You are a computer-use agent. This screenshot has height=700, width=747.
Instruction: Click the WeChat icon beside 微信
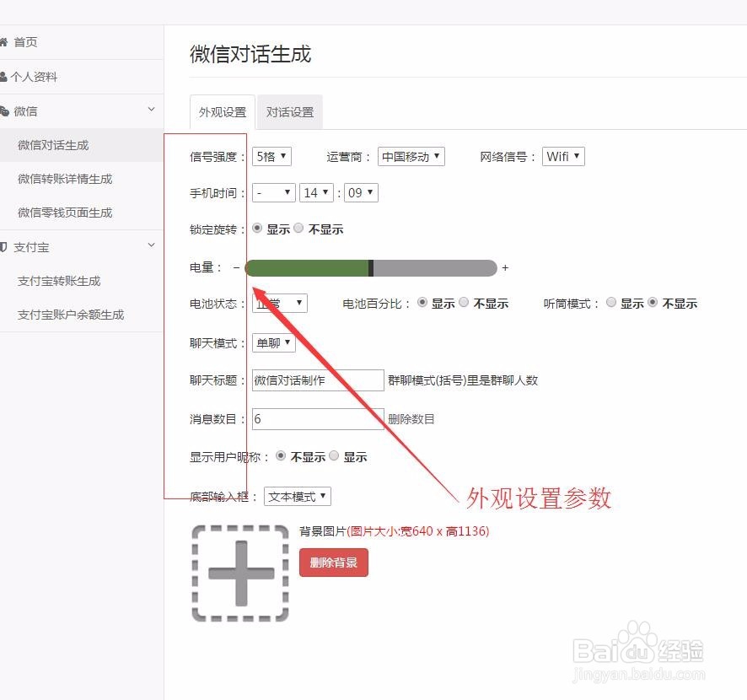pyautogui.click(x=4, y=111)
